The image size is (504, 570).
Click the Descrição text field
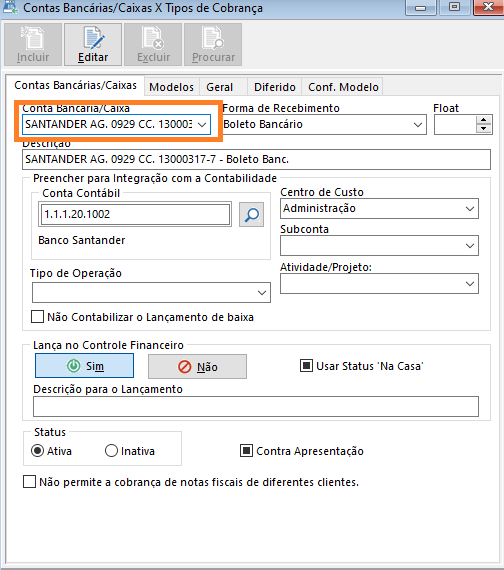(256, 160)
